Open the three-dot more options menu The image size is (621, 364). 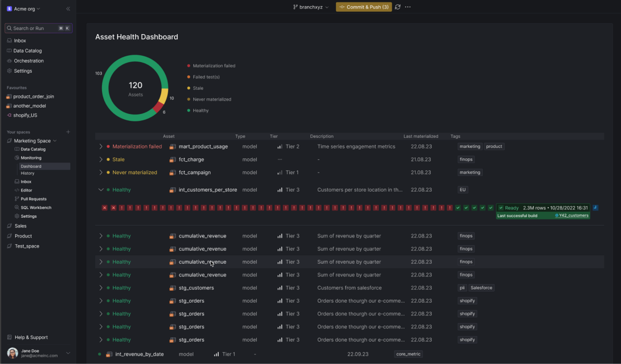[408, 7]
